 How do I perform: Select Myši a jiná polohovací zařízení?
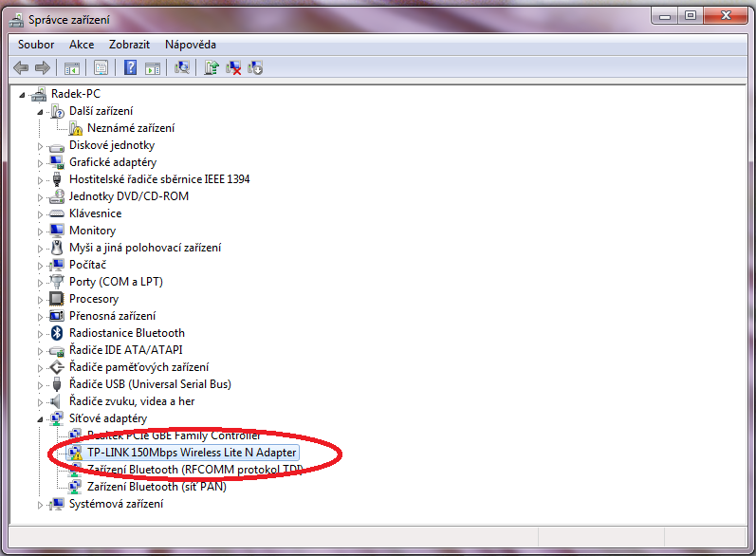[145, 248]
